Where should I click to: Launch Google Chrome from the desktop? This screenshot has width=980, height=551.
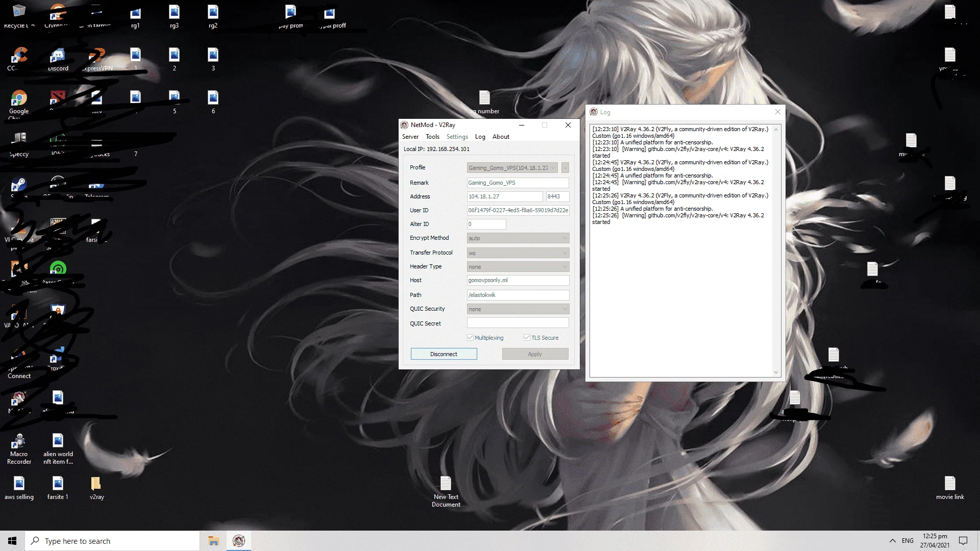(x=19, y=104)
